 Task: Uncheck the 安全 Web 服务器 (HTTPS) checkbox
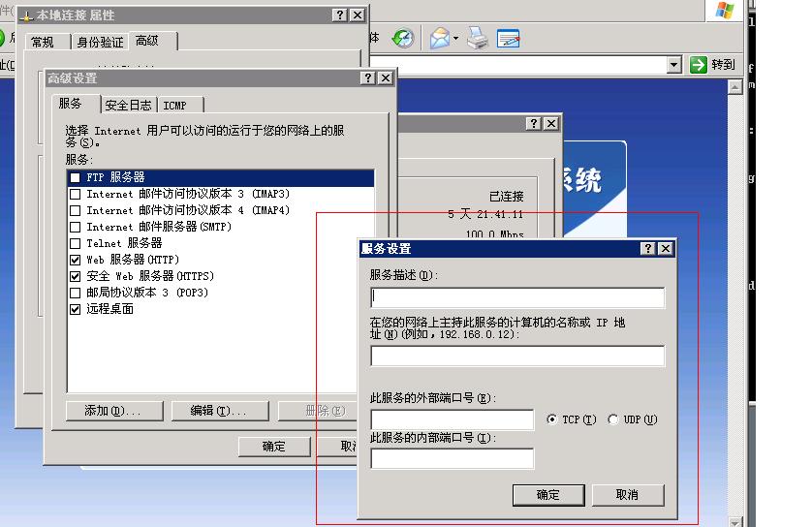(75, 276)
